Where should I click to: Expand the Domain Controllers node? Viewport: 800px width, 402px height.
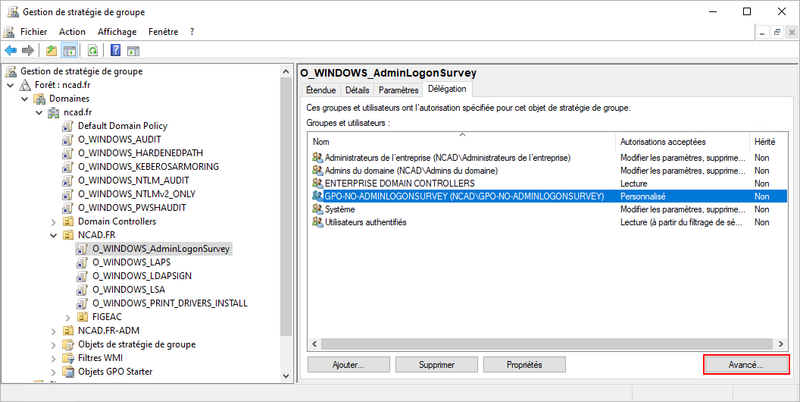click(x=53, y=221)
